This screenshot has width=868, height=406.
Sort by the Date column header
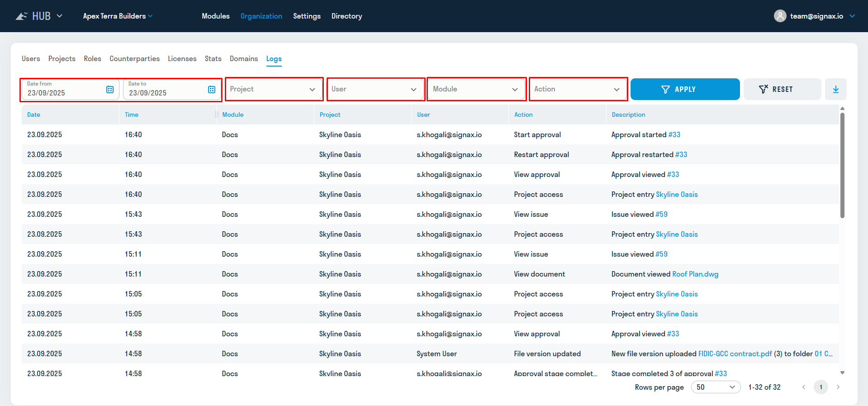[x=34, y=115]
